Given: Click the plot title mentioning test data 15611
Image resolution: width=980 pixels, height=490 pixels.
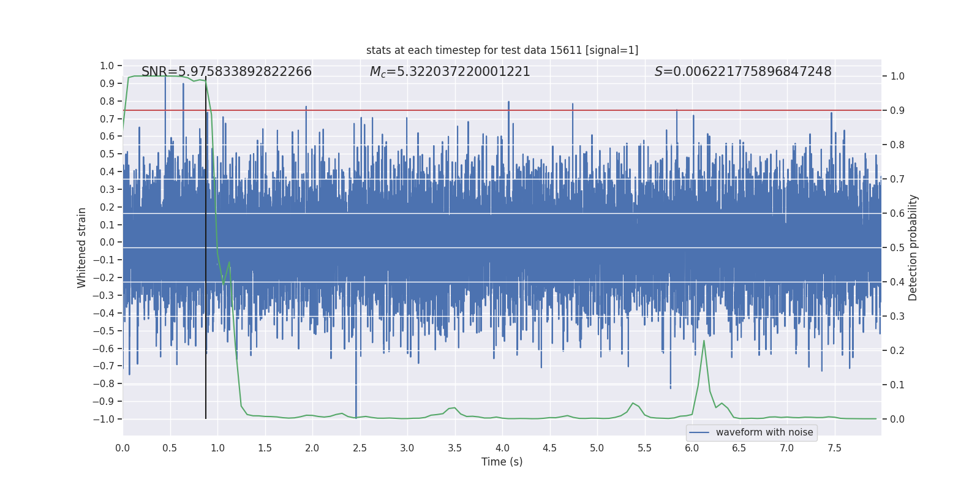Looking at the screenshot, I should click(502, 50).
